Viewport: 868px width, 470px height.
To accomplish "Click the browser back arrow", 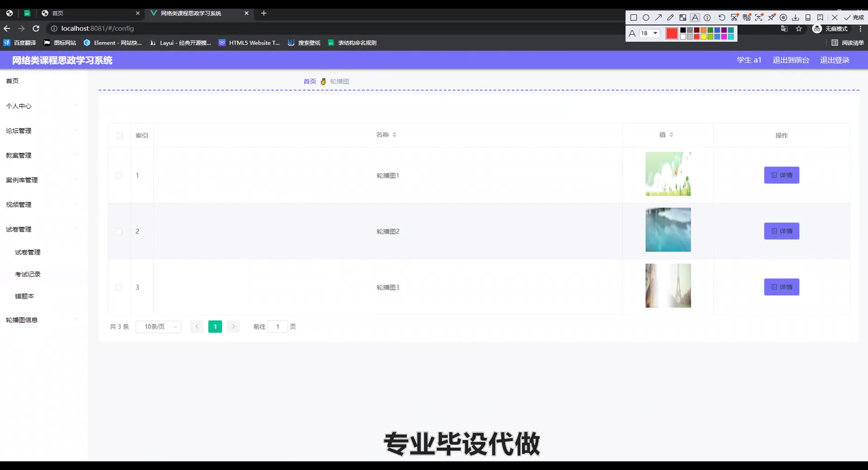I will point(7,28).
